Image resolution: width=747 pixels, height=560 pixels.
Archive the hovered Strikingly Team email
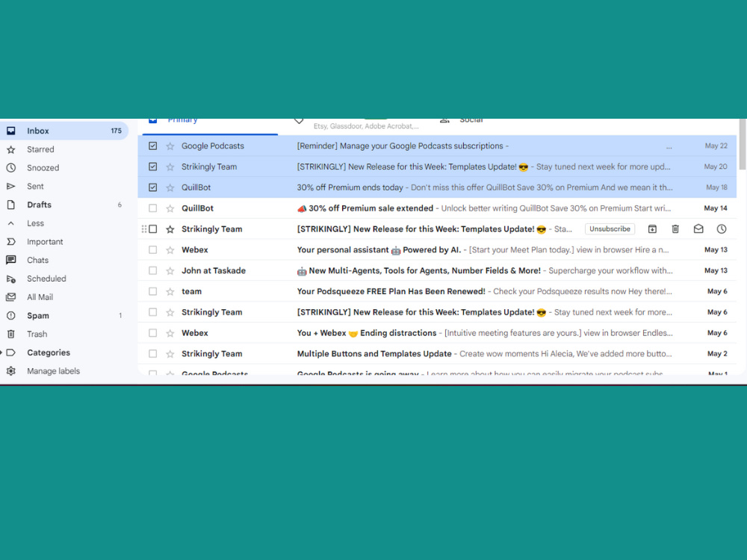652,229
